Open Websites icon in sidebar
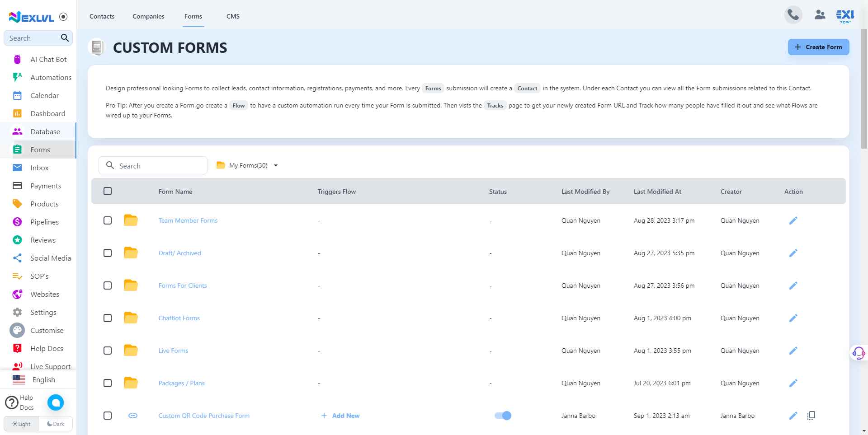 (17, 294)
